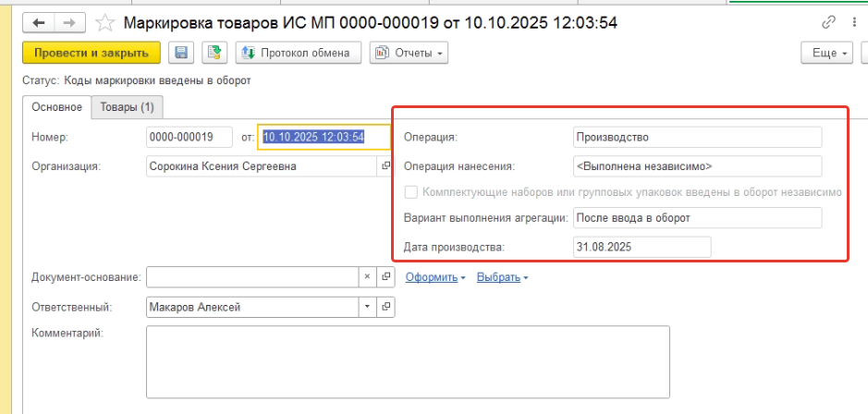
Task: Clear the Документ-основание field with X
Action: [366, 277]
